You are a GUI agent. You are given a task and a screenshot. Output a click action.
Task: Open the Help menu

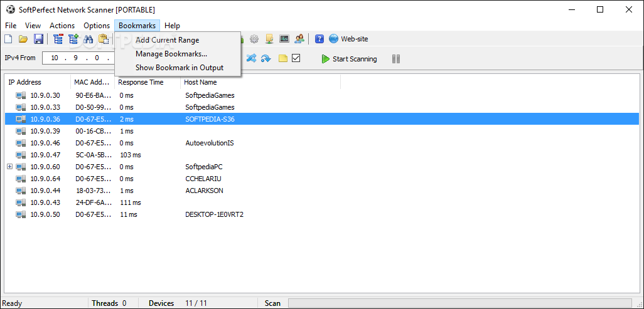point(172,26)
